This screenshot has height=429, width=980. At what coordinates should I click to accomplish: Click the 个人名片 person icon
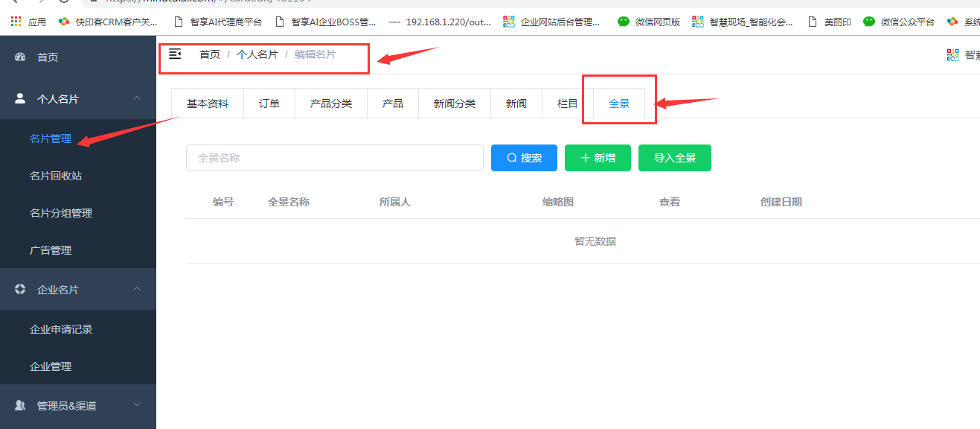pyautogui.click(x=20, y=98)
